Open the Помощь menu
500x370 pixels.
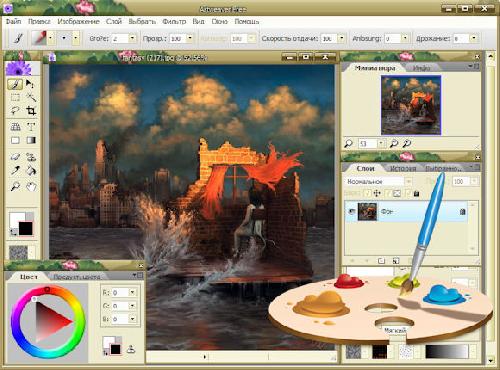click(247, 21)
